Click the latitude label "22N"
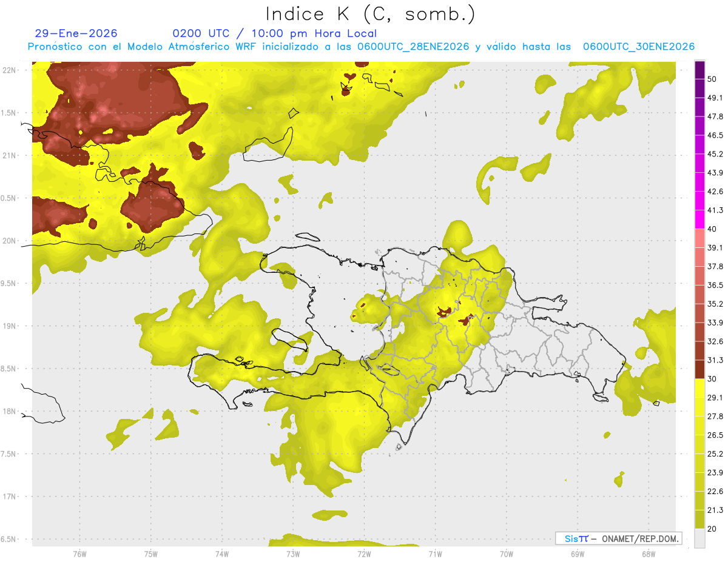Image resolution: width=728 pixels, height=562 pixels. tap(10, 70)
